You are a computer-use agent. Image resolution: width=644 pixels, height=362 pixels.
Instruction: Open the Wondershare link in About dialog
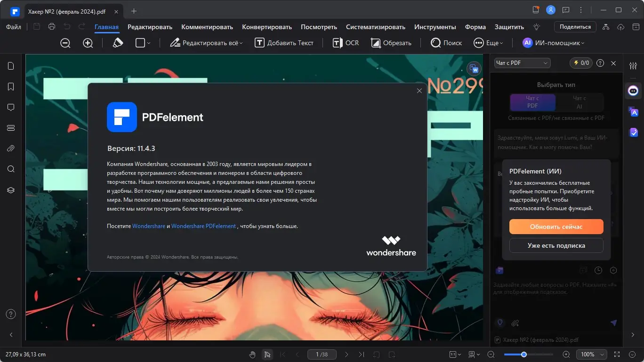[149, 226]
